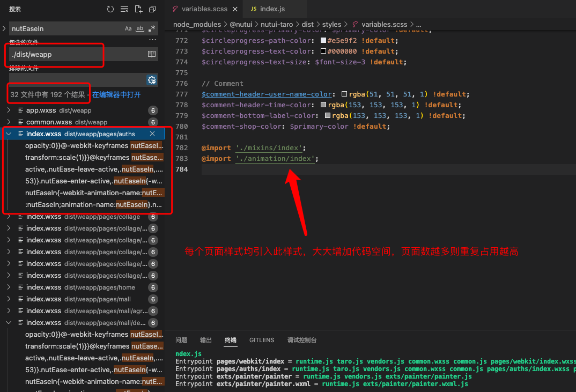Dismiss index.wxss pages/auths result
This screenshot has width=576, height=392.
point(152,134)
